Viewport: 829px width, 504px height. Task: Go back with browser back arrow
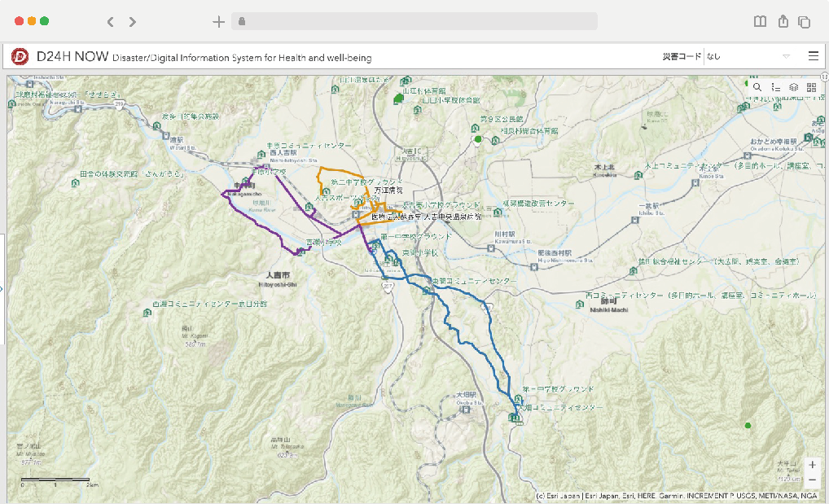point(111,22)
